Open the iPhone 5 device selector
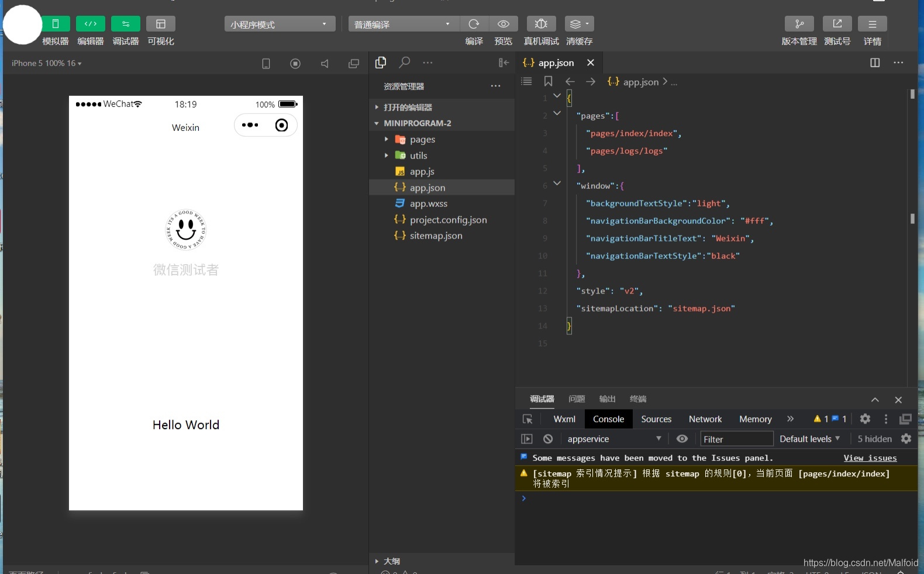Viewport: 924px width, 574px height. tap(47, 63)
